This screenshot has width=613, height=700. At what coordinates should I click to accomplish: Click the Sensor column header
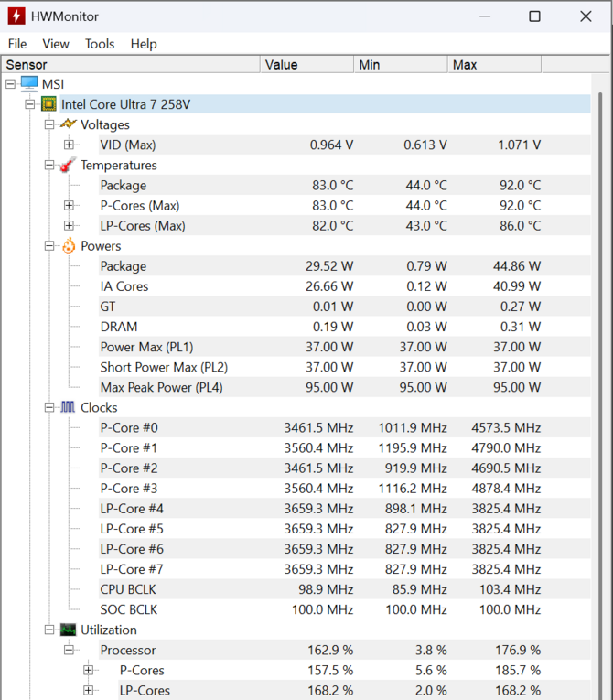[x=131, y=65]
